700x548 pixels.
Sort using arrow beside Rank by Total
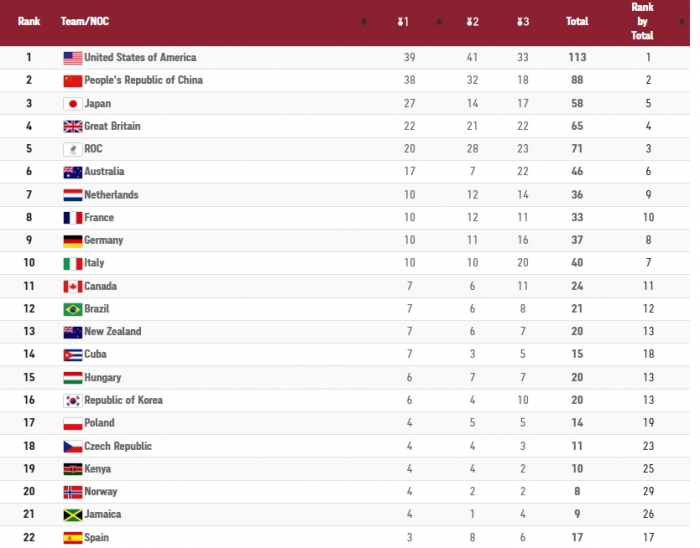pyautogui.click(x=682, y=21)
